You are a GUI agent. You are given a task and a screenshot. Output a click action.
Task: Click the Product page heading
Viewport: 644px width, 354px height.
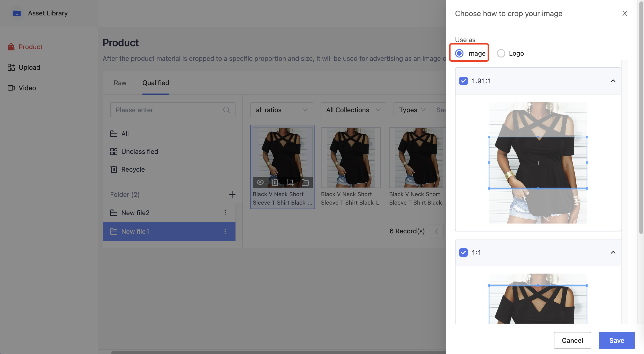click(x=120, y=43)
